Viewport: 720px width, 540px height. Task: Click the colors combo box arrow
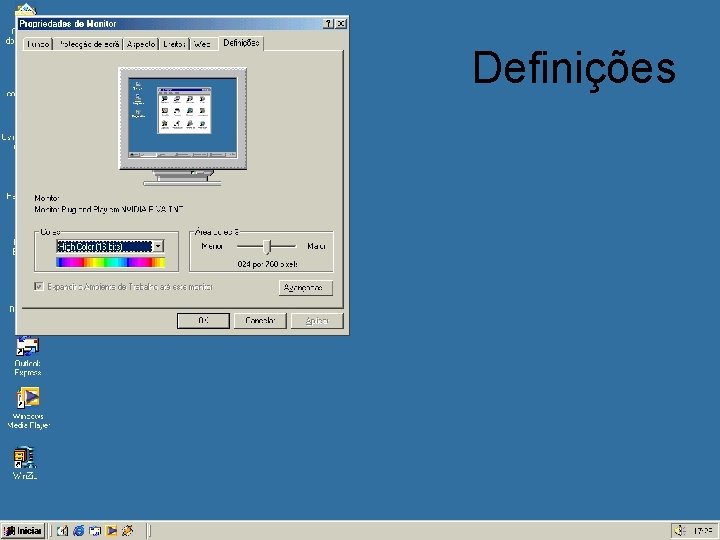tap(158, 247)
